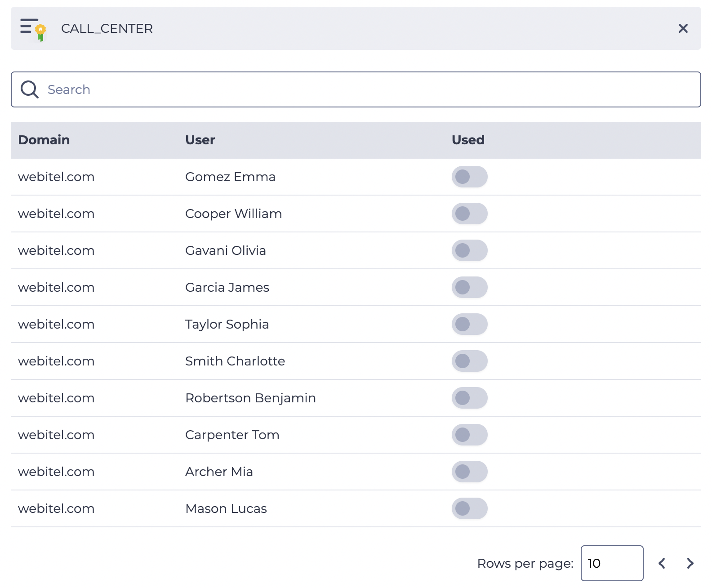712x588 pixels.
Task: Select the user name Taylor Sophia
Action: tap(227, 324)
